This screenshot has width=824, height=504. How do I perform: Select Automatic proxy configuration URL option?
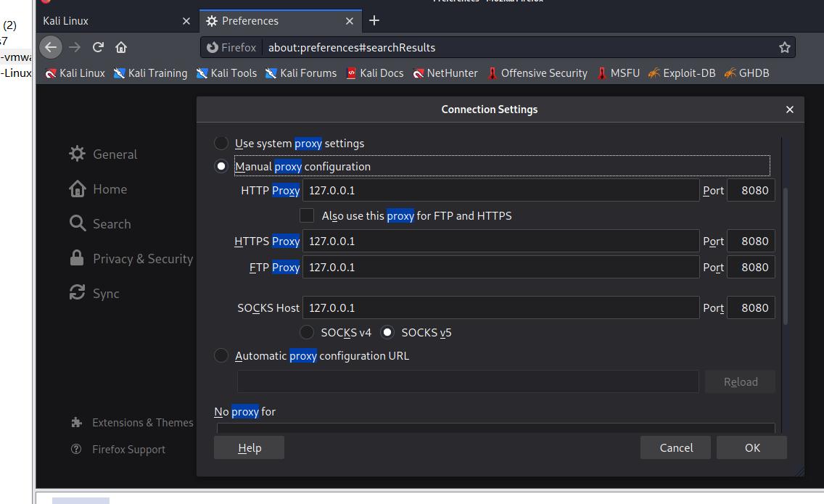221,355
